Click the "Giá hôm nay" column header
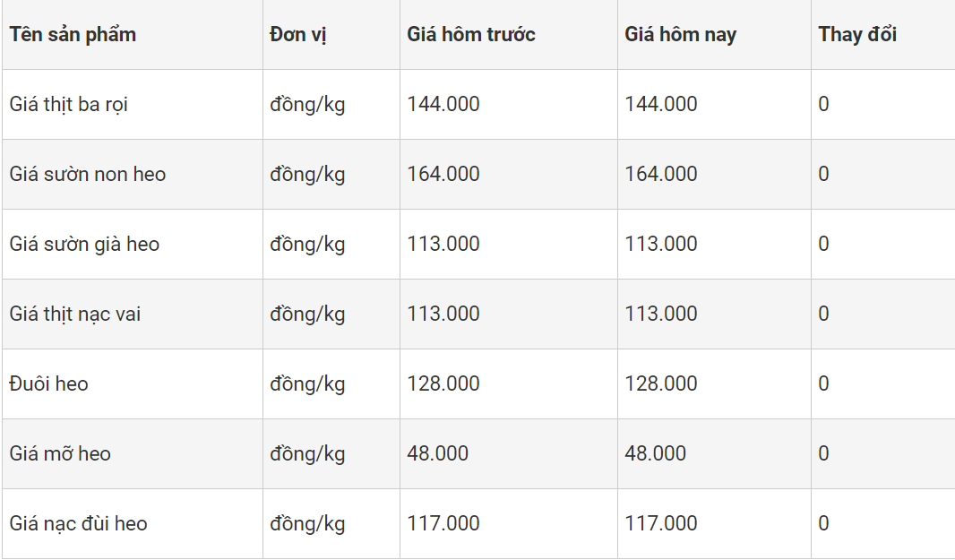955x560 pixels. [x=681, y=35]
